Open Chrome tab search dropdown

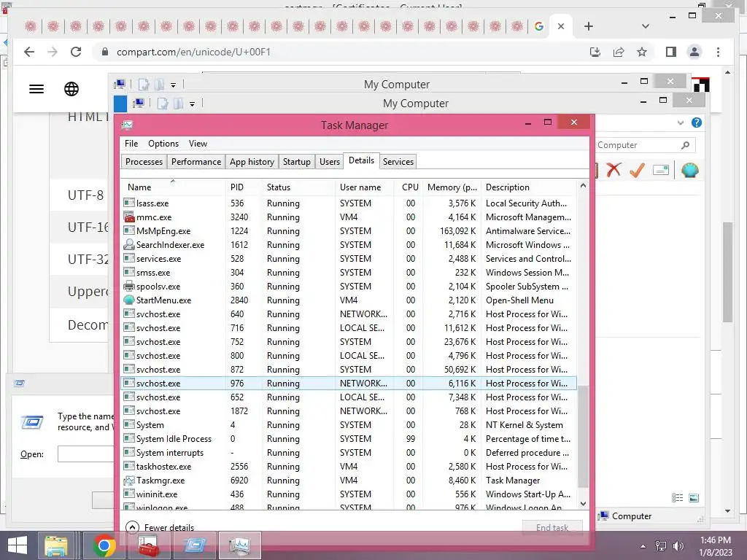pos(645,26)
